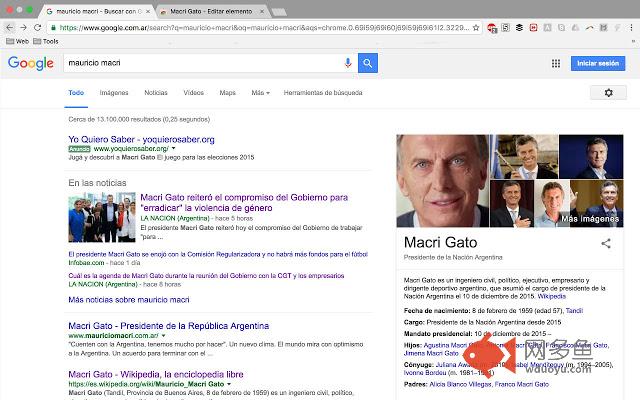
Task: Open a new tab
Action: [x=280, y=12]
